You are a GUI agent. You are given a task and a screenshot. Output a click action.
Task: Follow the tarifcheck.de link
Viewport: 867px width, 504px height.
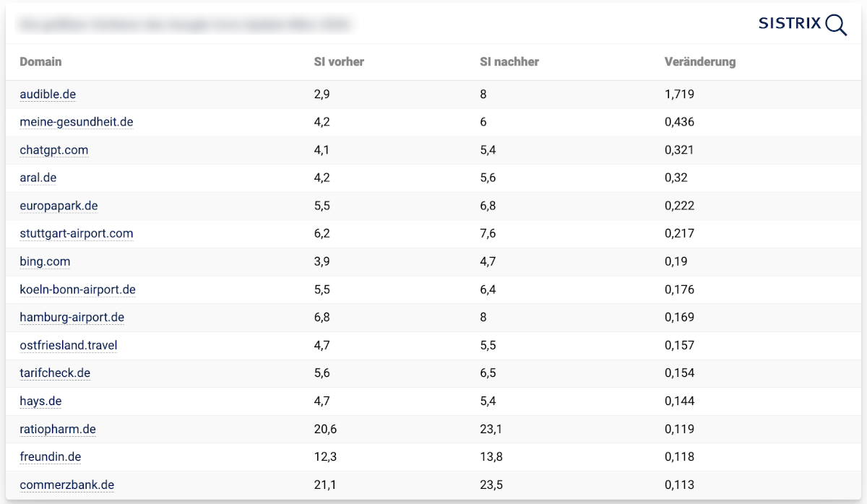[x=55, y=373]
